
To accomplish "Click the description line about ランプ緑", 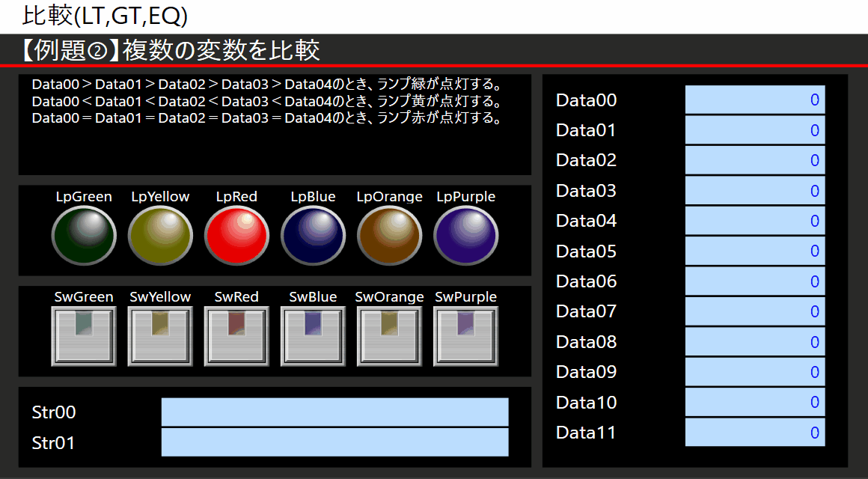I will [267, 84].
